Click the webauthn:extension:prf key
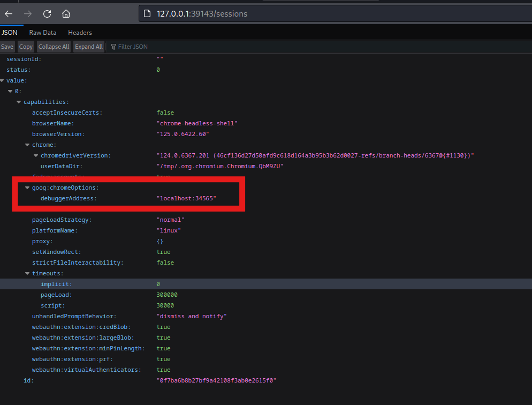532x405 pixels. (73, 359)
